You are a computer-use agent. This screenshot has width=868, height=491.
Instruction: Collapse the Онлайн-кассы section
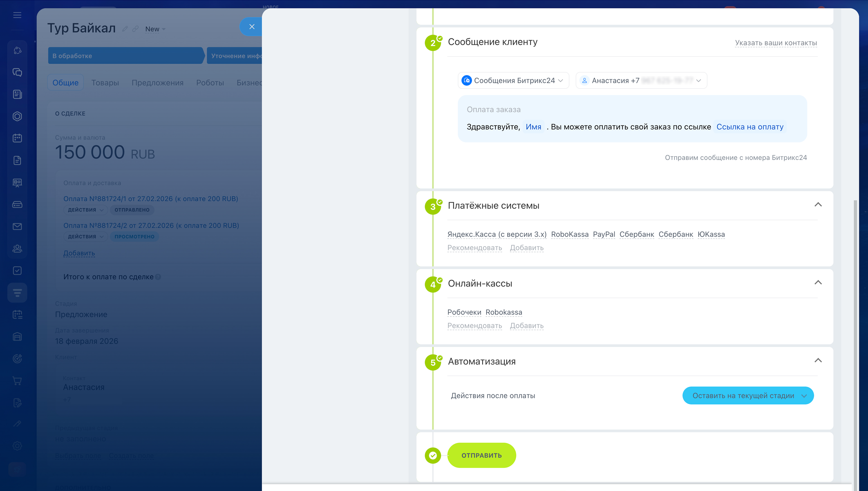pyautogui.click(x=818, y=283)
